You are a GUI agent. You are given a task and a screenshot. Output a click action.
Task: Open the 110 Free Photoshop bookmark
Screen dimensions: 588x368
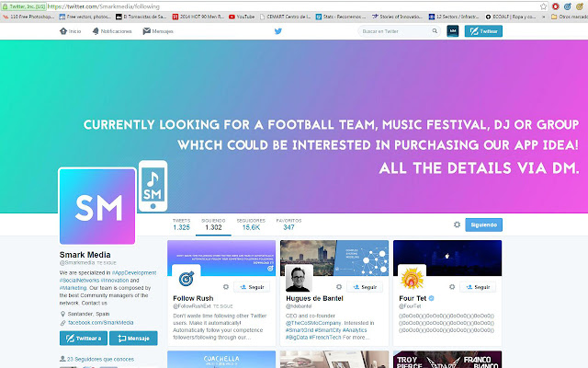tap(28, 17)
